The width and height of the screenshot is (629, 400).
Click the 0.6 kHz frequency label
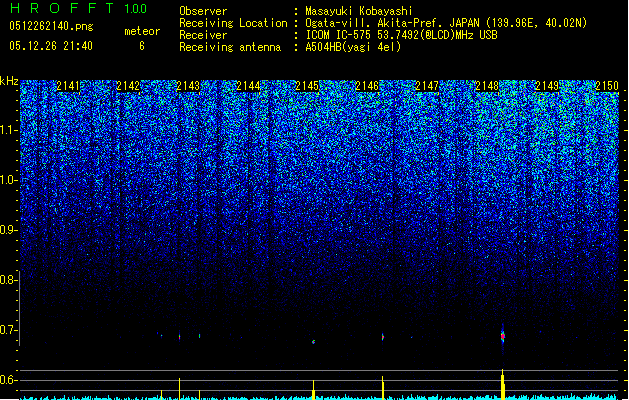(8, 380)
